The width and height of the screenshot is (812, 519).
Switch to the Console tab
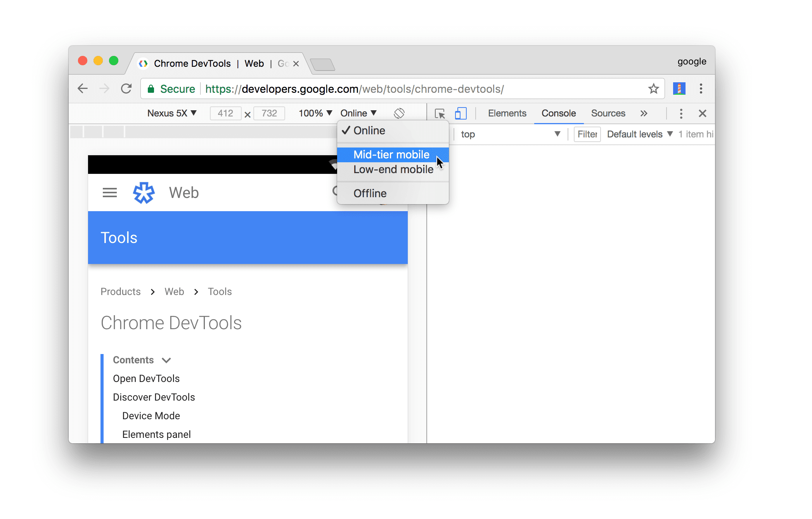559,113
